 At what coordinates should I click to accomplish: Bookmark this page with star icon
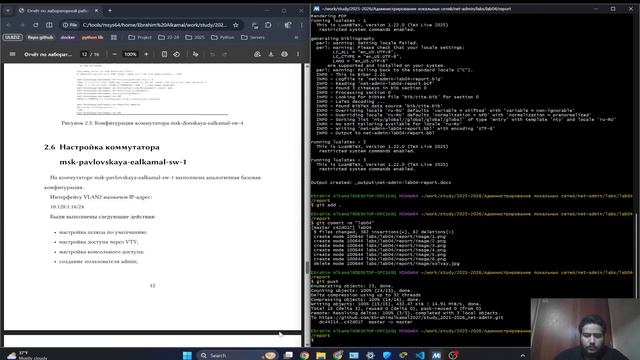(x=236, y=25)
